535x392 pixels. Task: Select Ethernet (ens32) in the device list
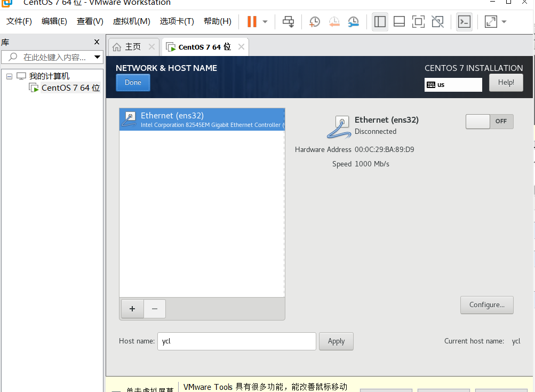point(202,119)
